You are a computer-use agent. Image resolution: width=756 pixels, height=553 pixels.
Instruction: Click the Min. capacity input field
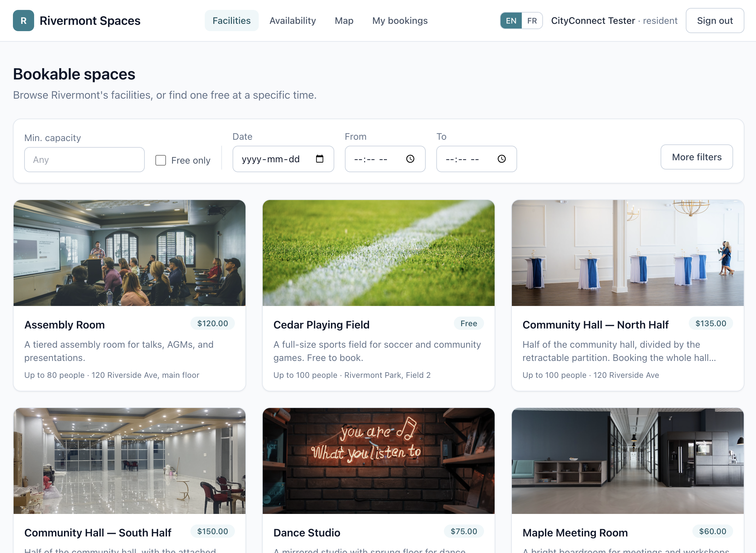tap(84, 160)
